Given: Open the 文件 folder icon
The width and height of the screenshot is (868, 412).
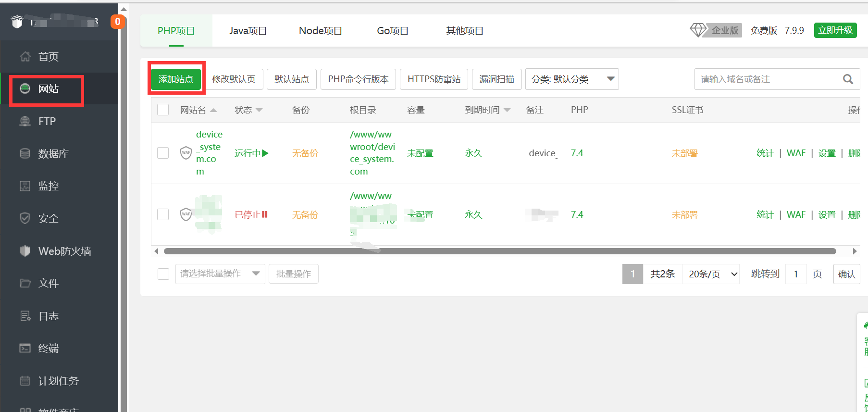Looking at the screenshot, I should point(25,283).
